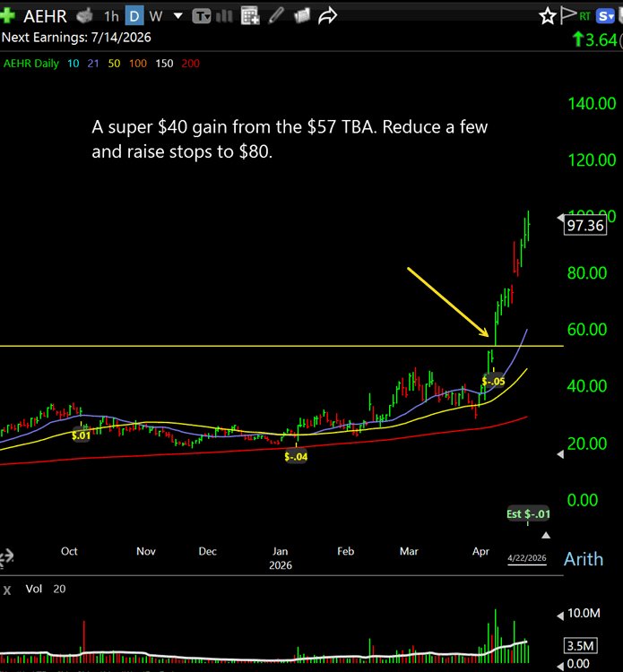Click the green plus add icon

pyautogui.click(x=7, y=16)
